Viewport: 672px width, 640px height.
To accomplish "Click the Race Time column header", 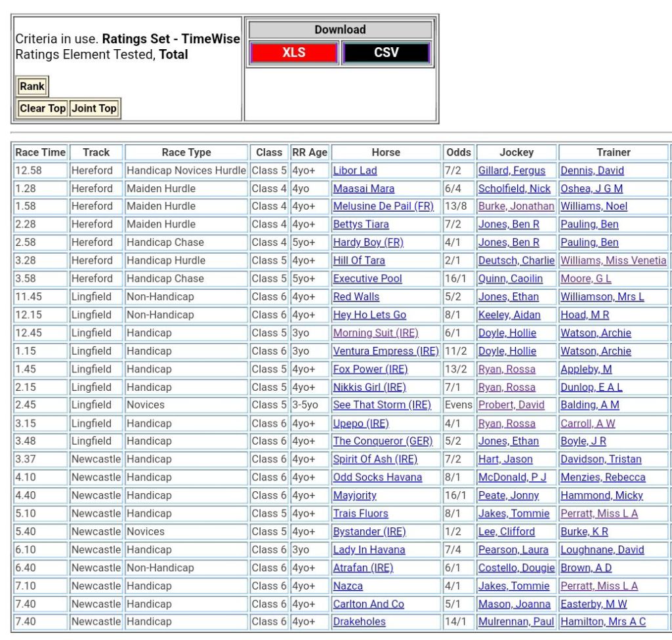I will [x=41, y=152].
